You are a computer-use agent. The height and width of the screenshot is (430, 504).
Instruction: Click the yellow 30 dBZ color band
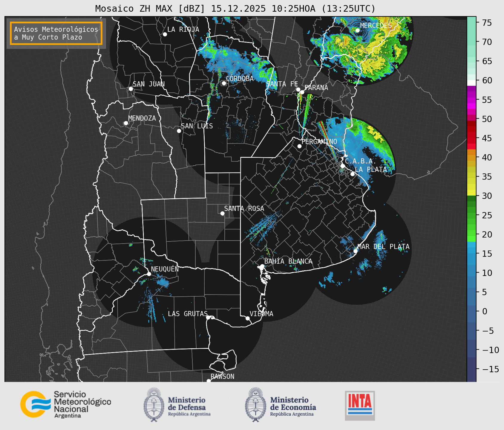(x=471, y=193)
